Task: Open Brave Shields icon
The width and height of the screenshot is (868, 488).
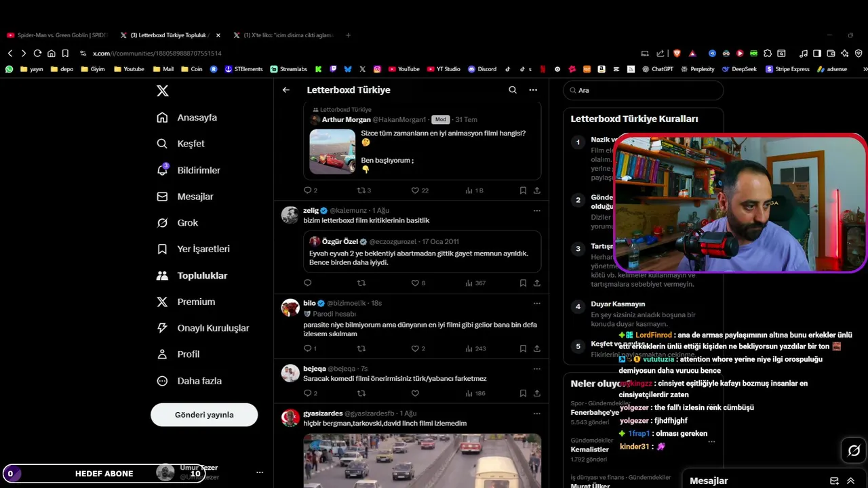Action: [677, 54]
